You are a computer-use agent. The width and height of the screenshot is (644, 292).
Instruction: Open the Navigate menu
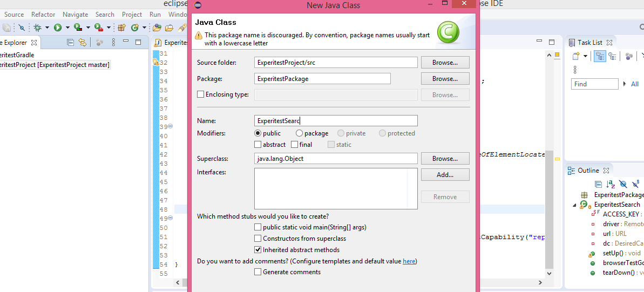point(75,15)
